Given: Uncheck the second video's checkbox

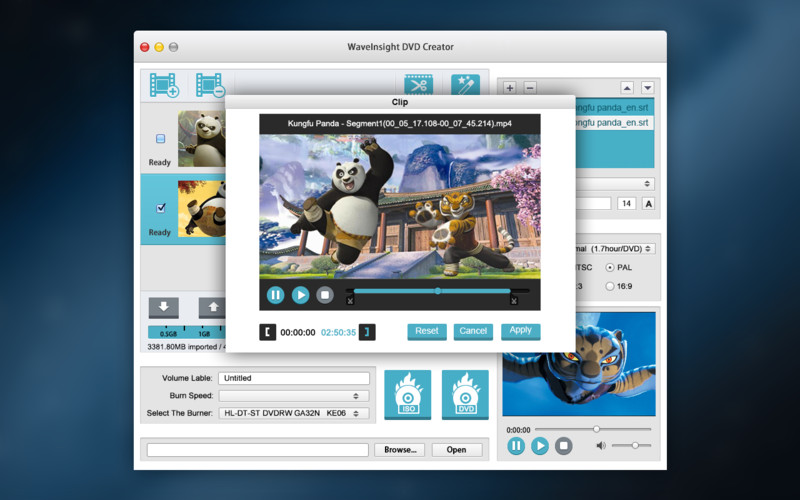Looking at the screenshot, I should [x=161, y=208].
